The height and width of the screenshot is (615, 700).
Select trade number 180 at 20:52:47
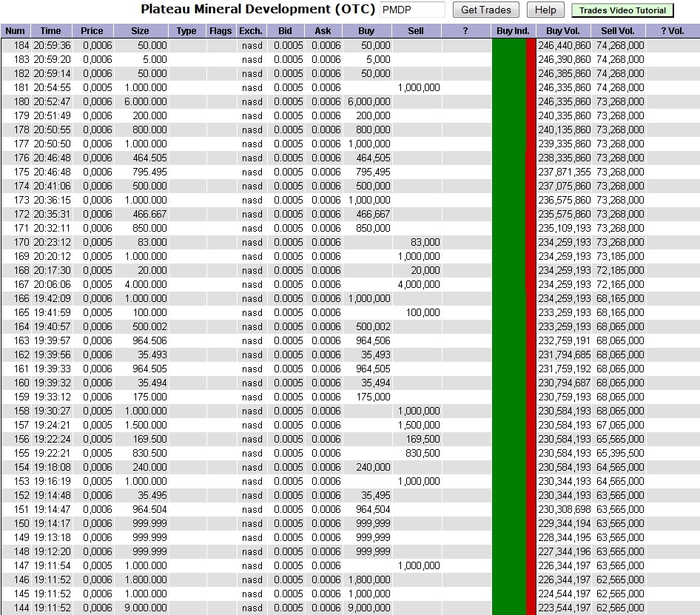coord(16,101)
